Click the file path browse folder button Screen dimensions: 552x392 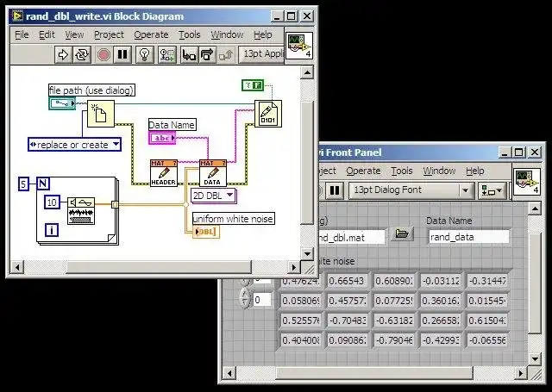402,233
